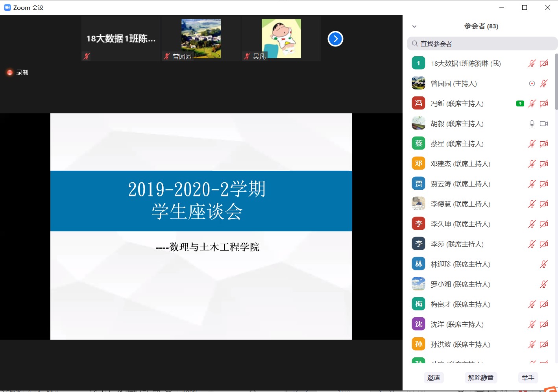Click the Zoom logo in the title bar
The width and height of the screenshot is (558, 392).
7,7
